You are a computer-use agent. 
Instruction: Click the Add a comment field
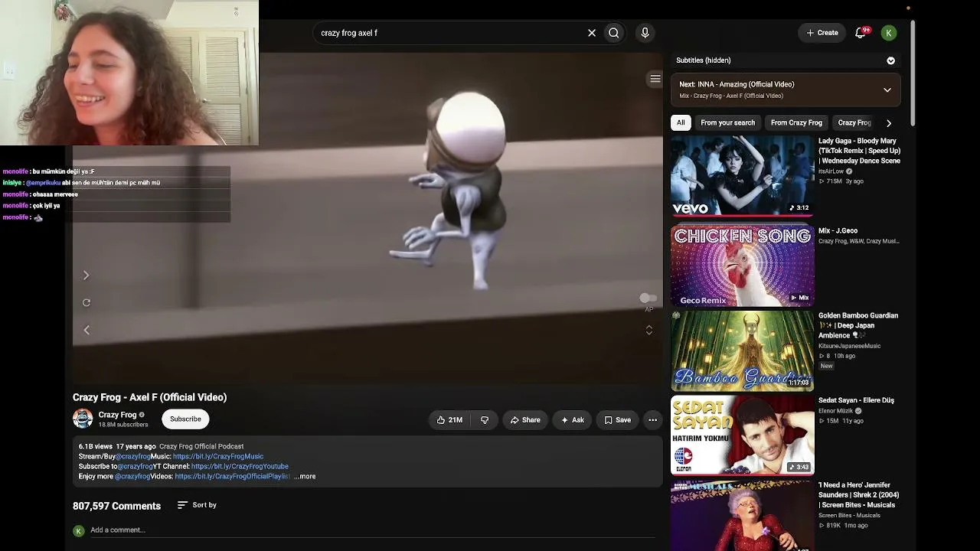372,530
